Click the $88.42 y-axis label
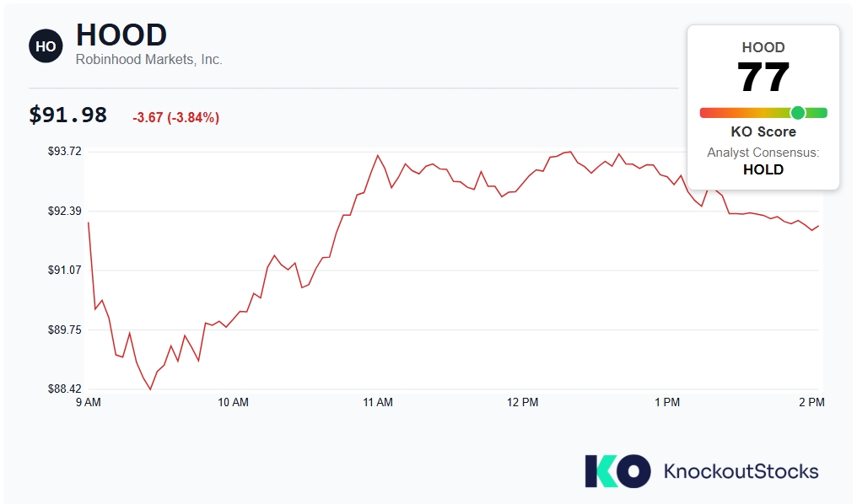This screenshot has width=857, height=504. [64, 389]
